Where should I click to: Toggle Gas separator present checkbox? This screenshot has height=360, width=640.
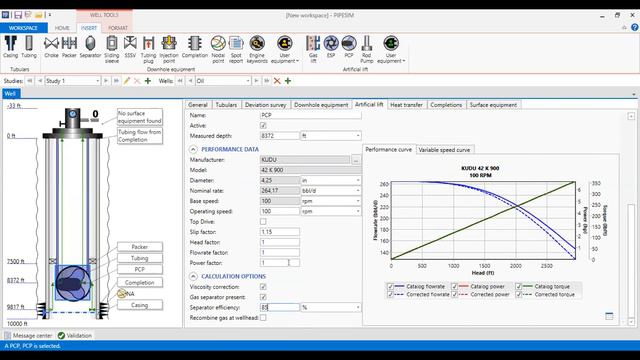[263, 297]
